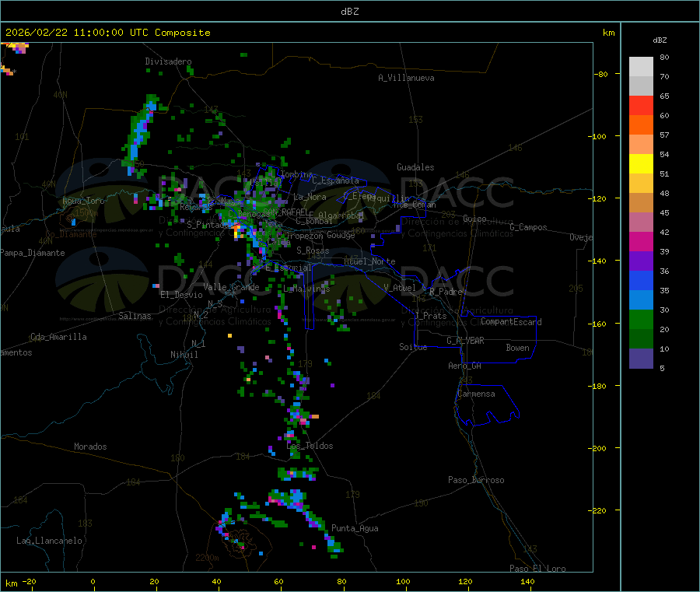Screen dimensions: 700x592
Task: Click the 100 km horizontal axis tick
Action: [403, 581]
